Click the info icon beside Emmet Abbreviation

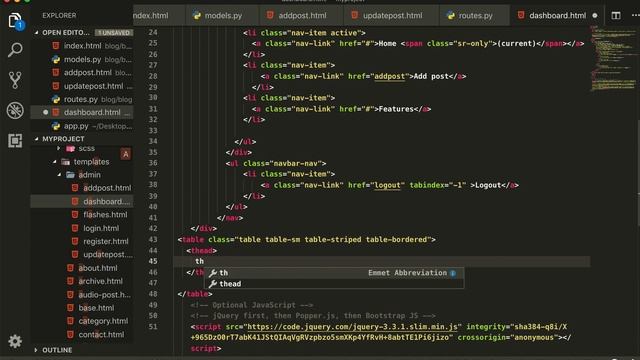point(453,273)
